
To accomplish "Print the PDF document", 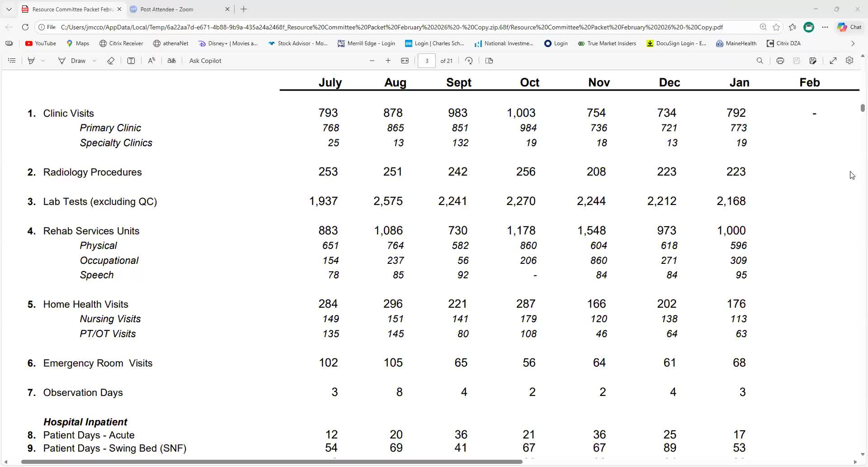I will click(780, 61).
